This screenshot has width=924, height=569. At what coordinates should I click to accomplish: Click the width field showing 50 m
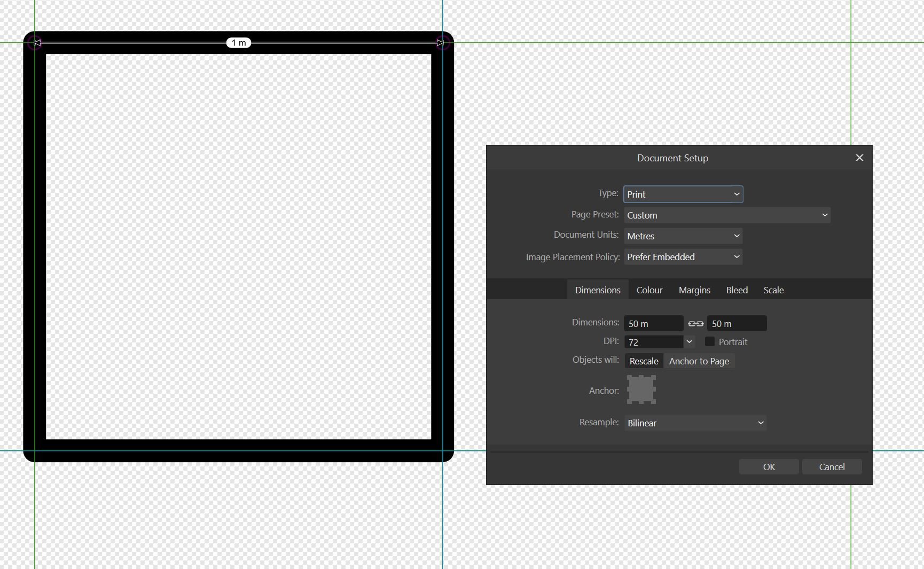pyautogui.click(x=654, y=323)
